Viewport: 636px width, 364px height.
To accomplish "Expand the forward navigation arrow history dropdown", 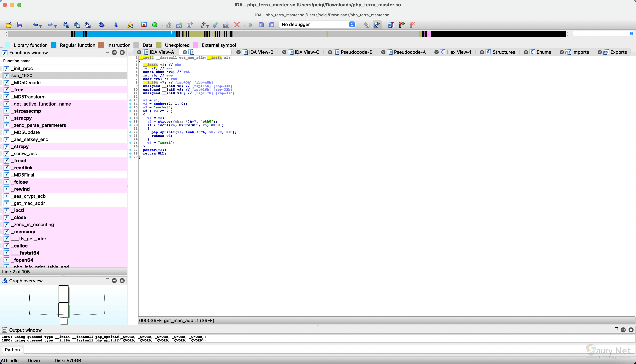I will (x=56, y=26).
